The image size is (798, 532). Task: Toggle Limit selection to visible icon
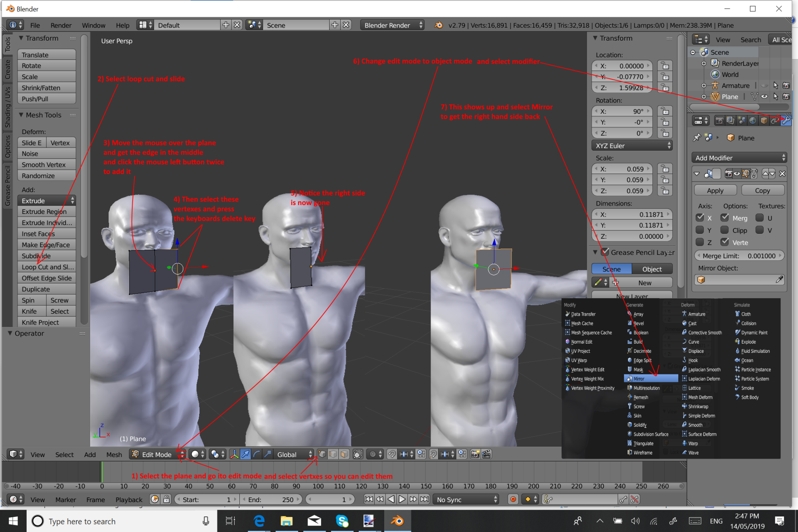pyautogui.click(x=358, y=454)
